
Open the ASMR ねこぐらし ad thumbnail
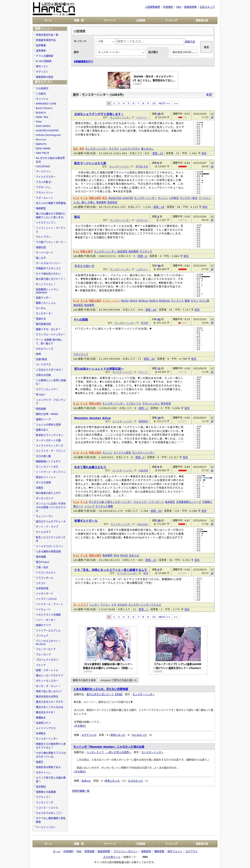pos(119,80)
